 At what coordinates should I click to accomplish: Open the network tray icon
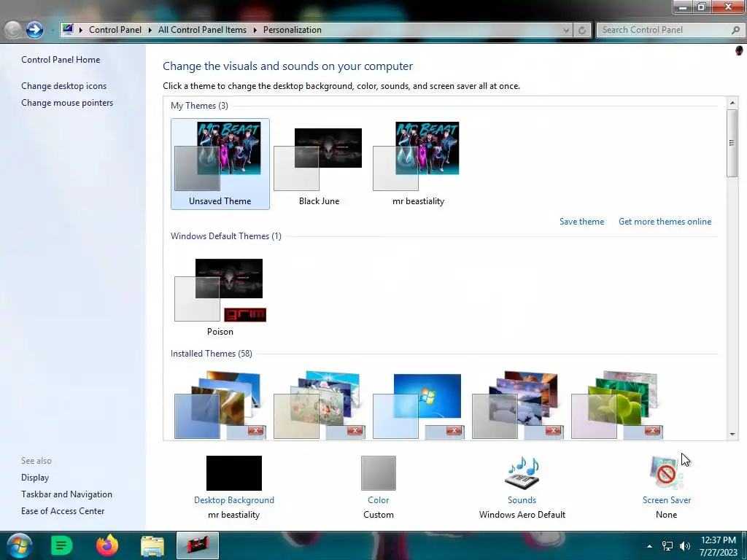pos(667,546)
